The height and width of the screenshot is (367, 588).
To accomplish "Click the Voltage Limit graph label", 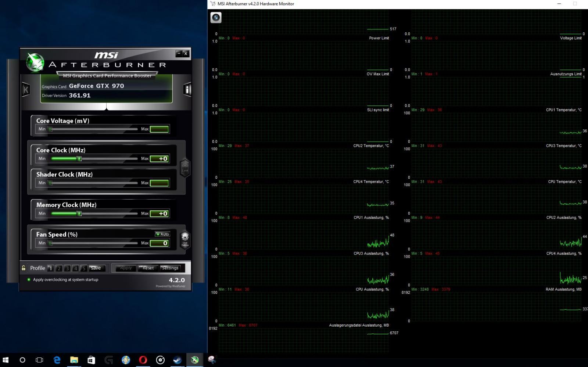I will point(571,38).
